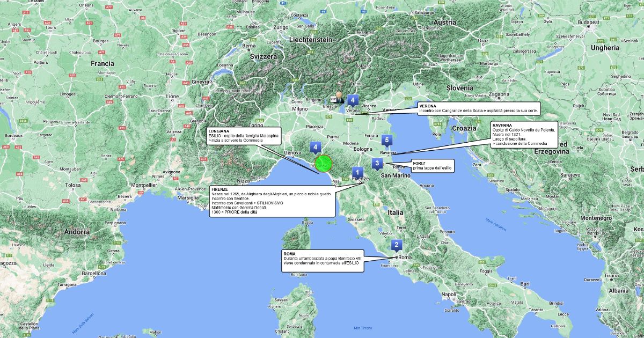
Task: Open marker 4 above Verona
Action: (353, 100)
